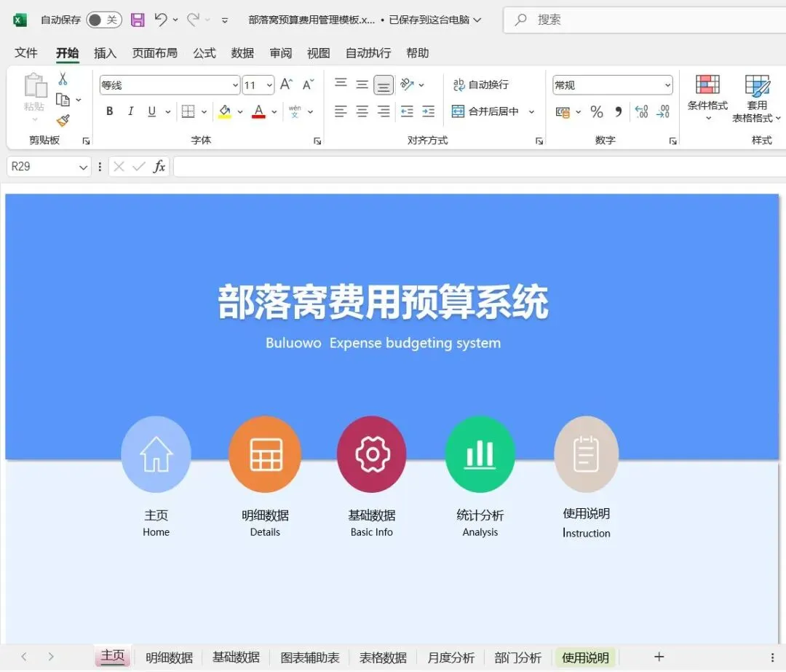Open the 文件 menu

[25, 52]
